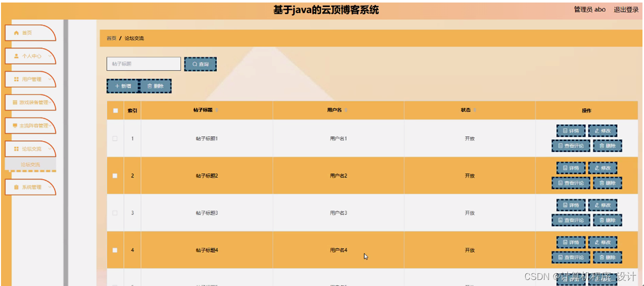The image size is (644, 286).
Task: Click the page title 基于java的云顶博客系统
Action: [x=326, y=10]
